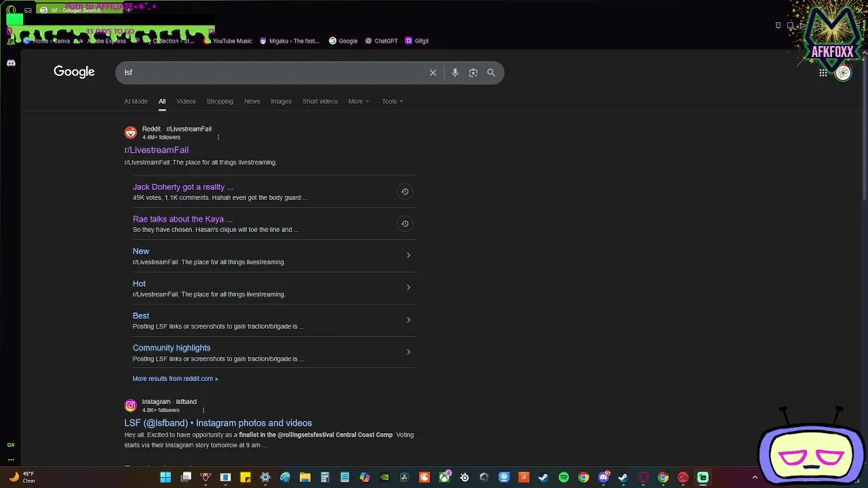Viewport: 868px width, 488px height.
Task: Switch to Images results tab
Action: 281,101
